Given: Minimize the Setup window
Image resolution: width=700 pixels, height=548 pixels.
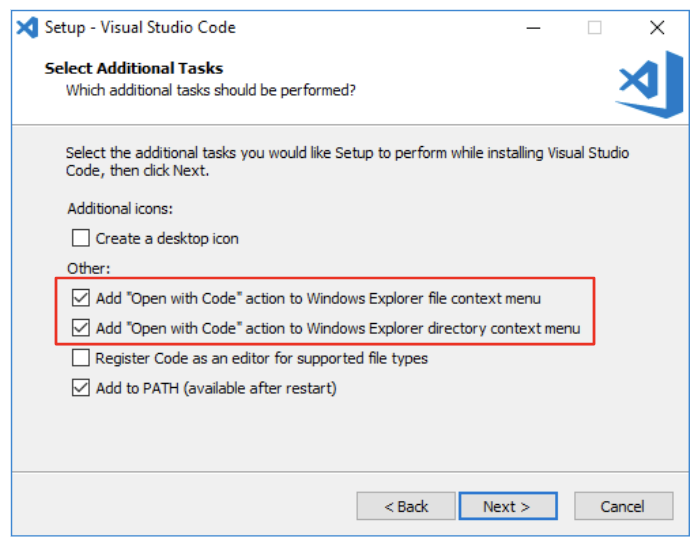Looking at the screenshot, I should [x=533, y=28].
